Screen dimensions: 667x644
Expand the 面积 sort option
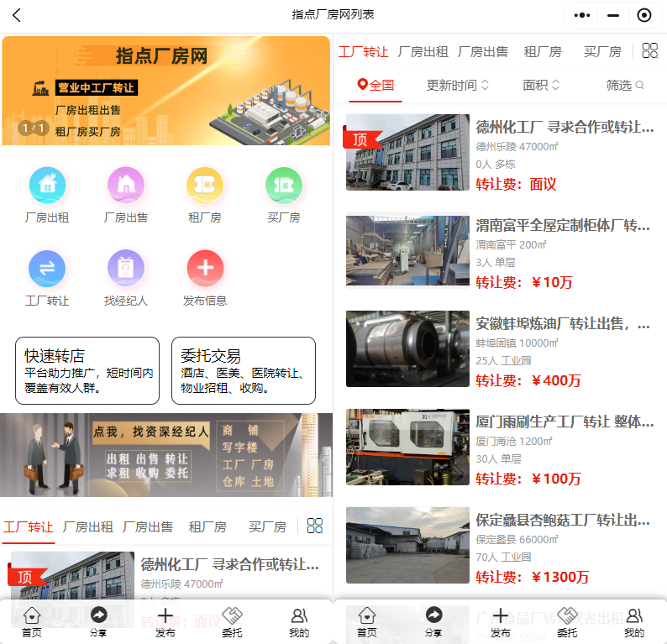[x=541, y=85]
